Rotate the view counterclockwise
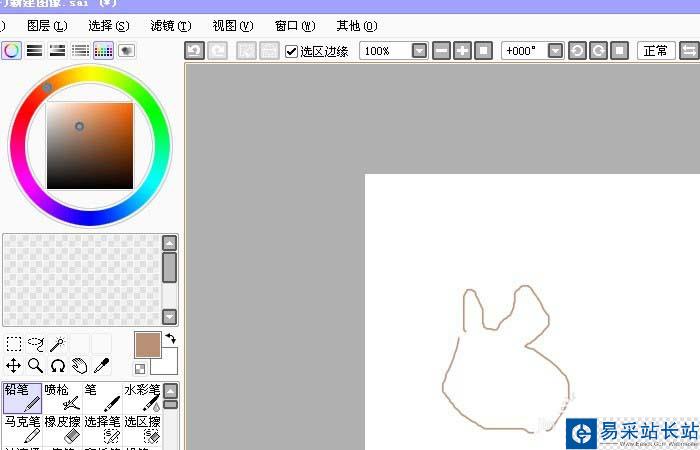Screen dimensions: 700x450 click(577, 51)
